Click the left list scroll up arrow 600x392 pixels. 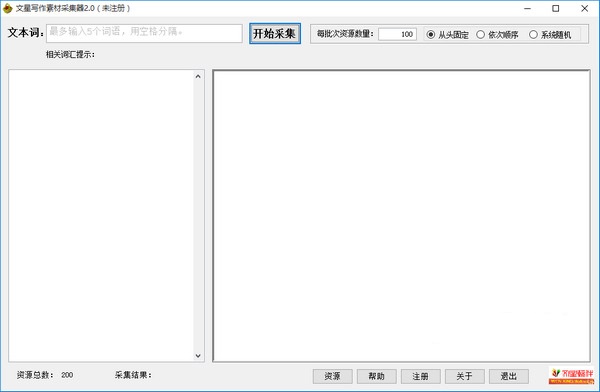point(198,77)
